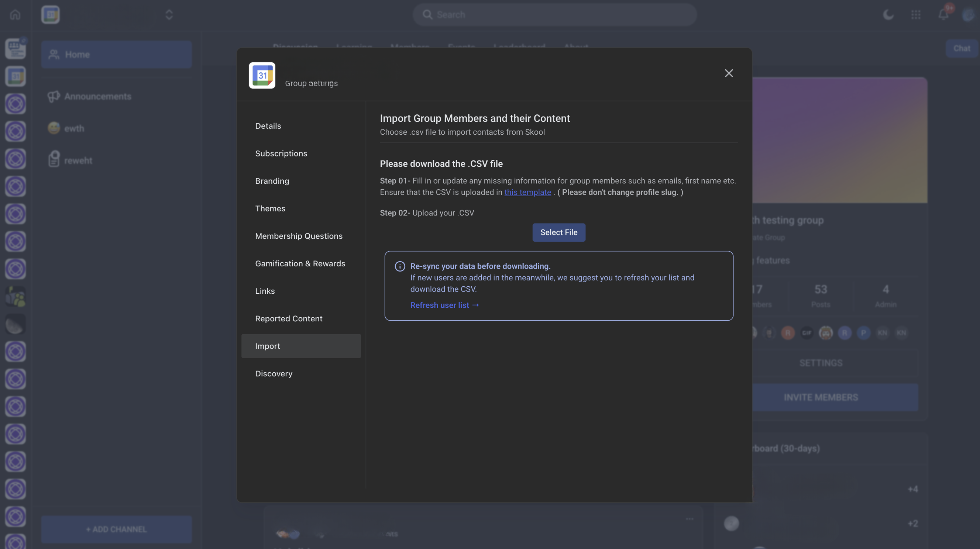This screenshot has height=549, width=980.
Task: Click Refresh user list link
Action: pos(444,305)
